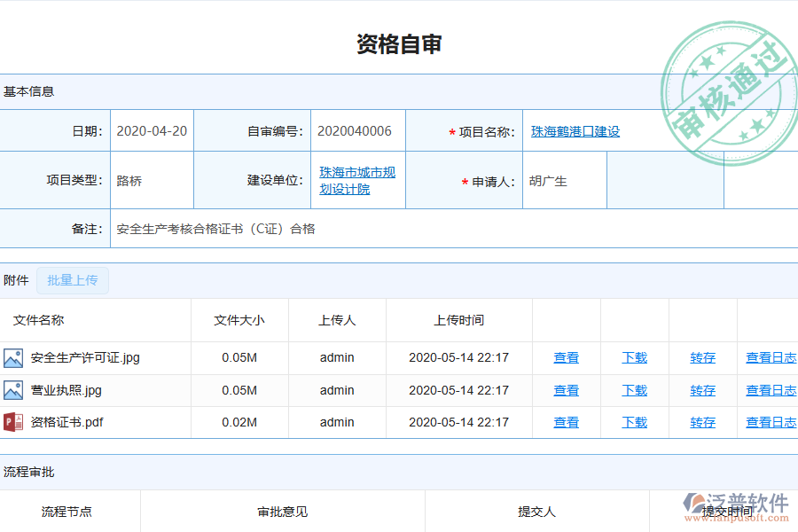Click the image icon beside 营业执照.jpg
This screenshot has height=532, width=798.
15,390
